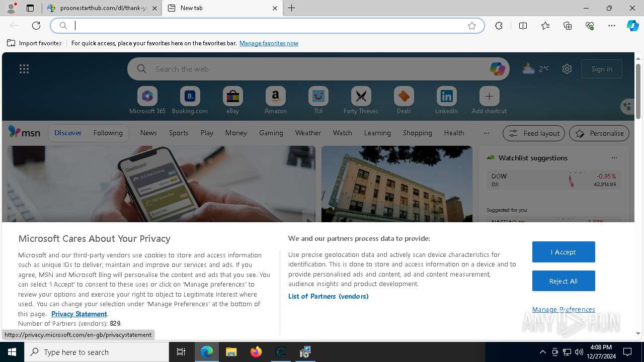Open the TUI shortcut
644x362 pixels.
click(x=318, y=101)
